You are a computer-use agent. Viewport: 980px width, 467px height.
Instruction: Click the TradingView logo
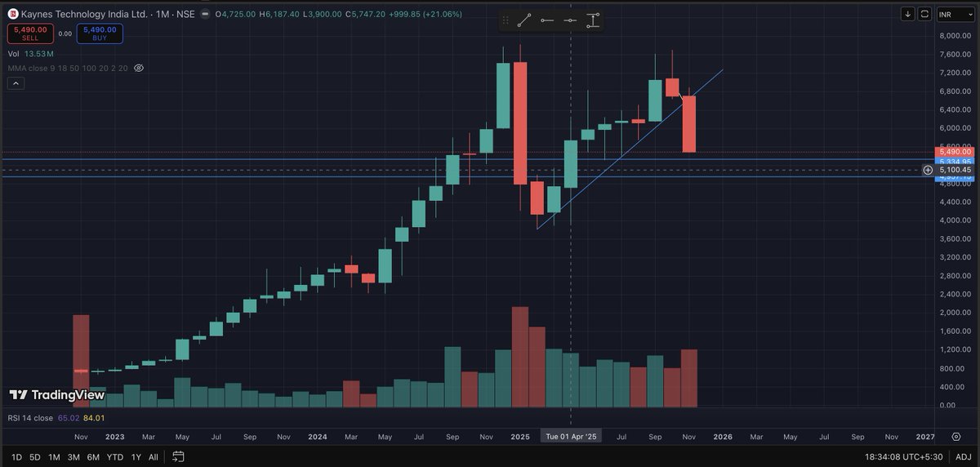pyautogui.click(x=56, y=395)
